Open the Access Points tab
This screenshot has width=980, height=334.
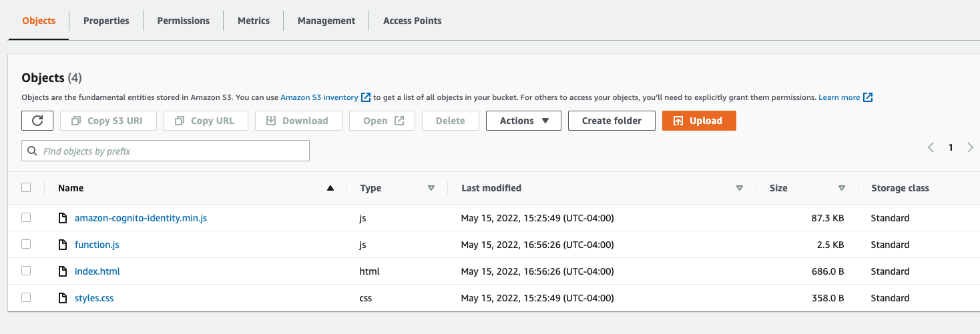412,21
